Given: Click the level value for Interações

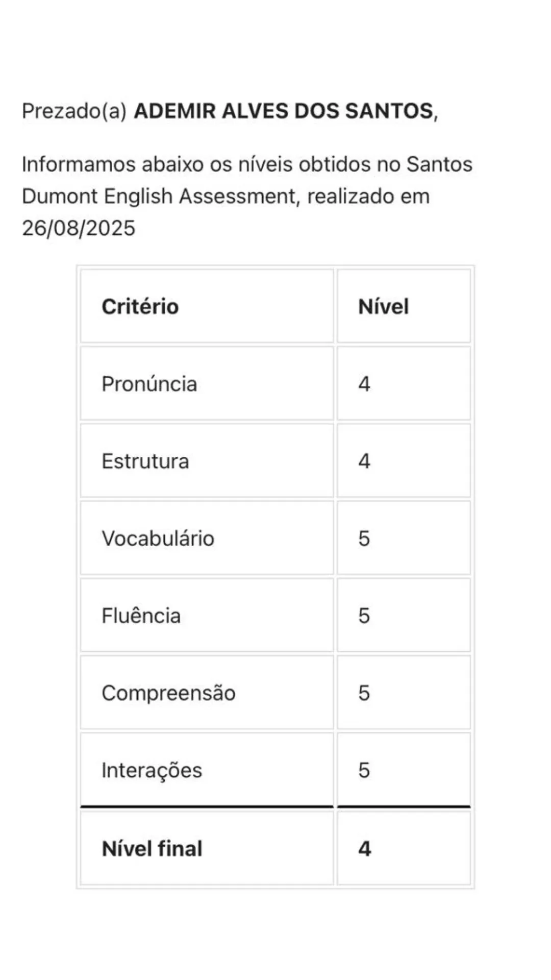Looking at the screenshot, I should click(x=364, y=770).
